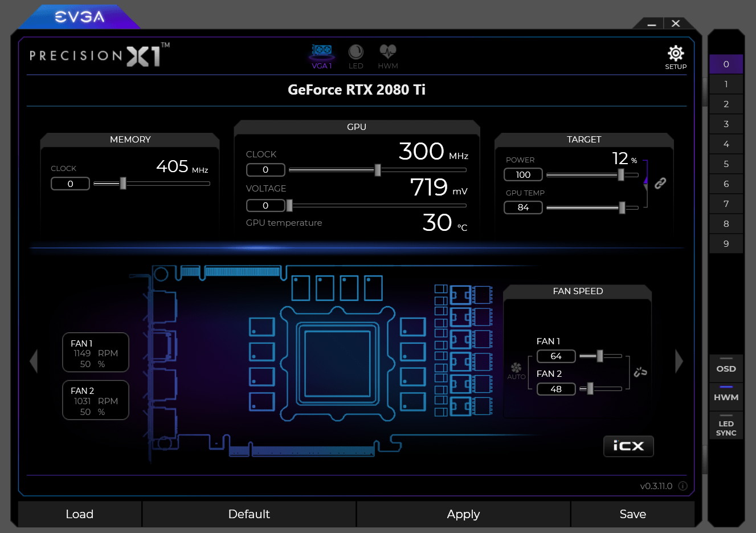Go to previous panel with left arrow
The width and height of the screenshot is (756, 533).
(34, 361)
